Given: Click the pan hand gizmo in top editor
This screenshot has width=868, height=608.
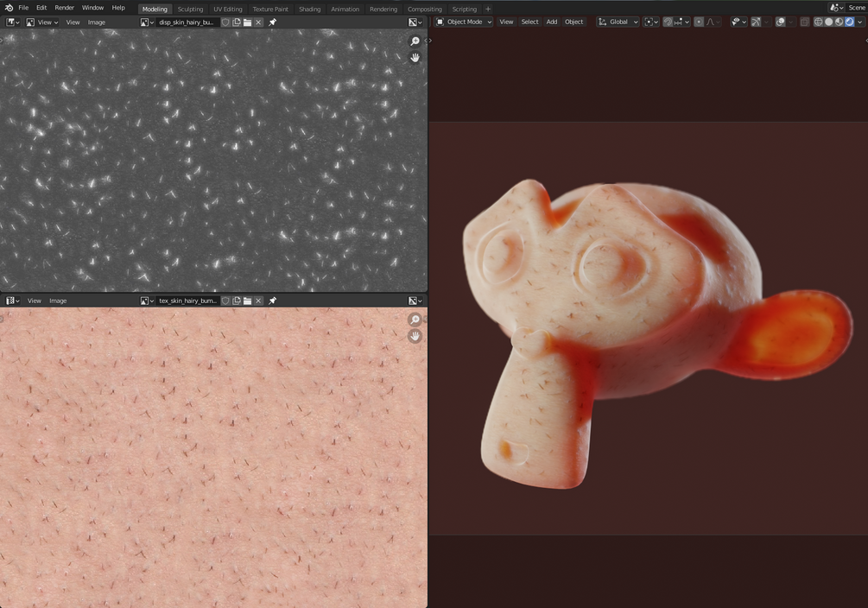Looking at the screenshot, I should 415,58.
